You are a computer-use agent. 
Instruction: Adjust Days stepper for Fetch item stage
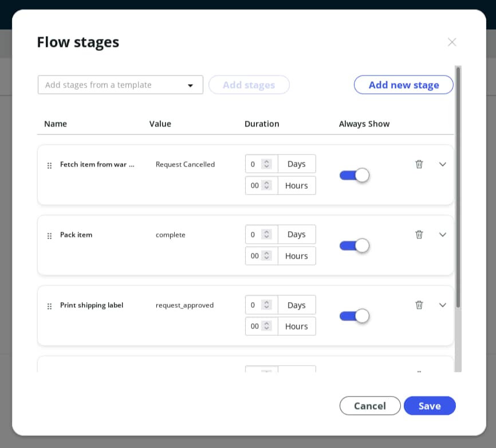(x=267, y=164)
